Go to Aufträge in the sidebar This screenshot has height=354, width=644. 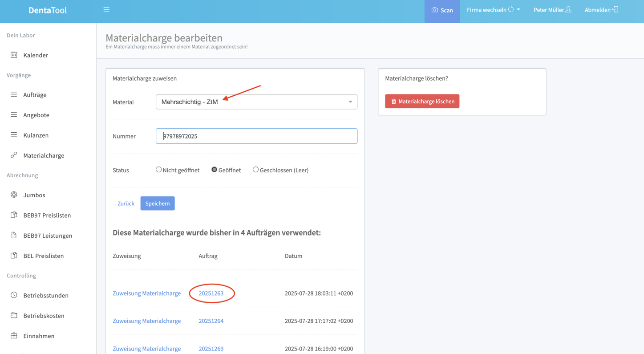click(35, 95)
